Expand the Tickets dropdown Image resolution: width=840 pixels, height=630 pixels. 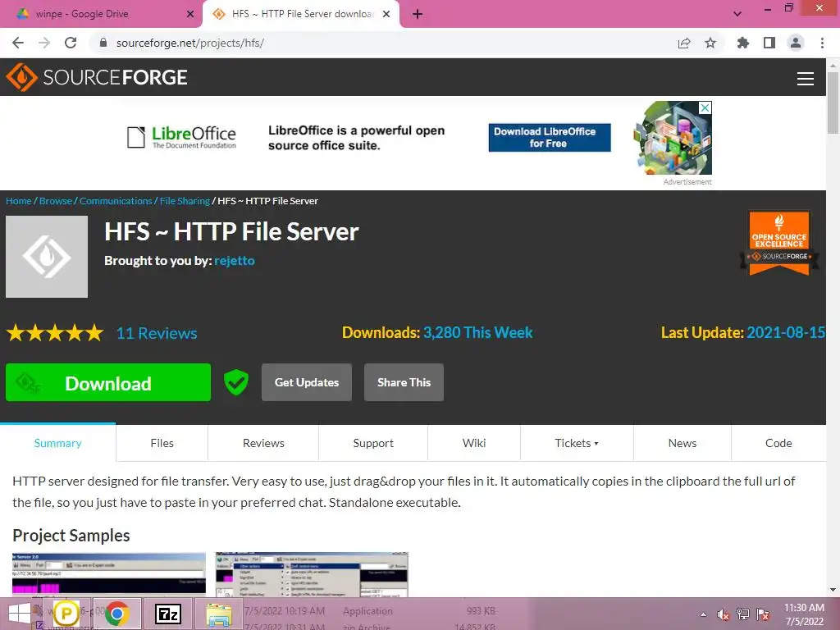(x=577, y=443)
